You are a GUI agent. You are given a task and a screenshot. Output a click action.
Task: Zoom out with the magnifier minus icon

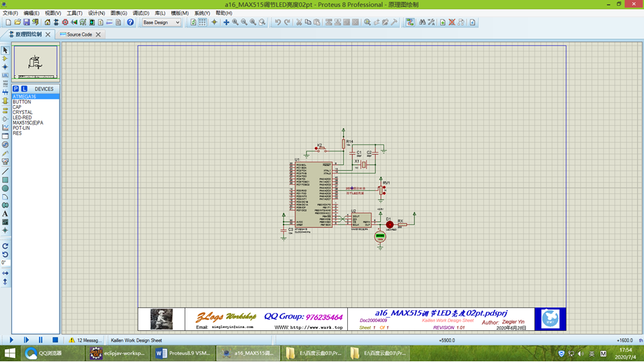tap(244, 22)
